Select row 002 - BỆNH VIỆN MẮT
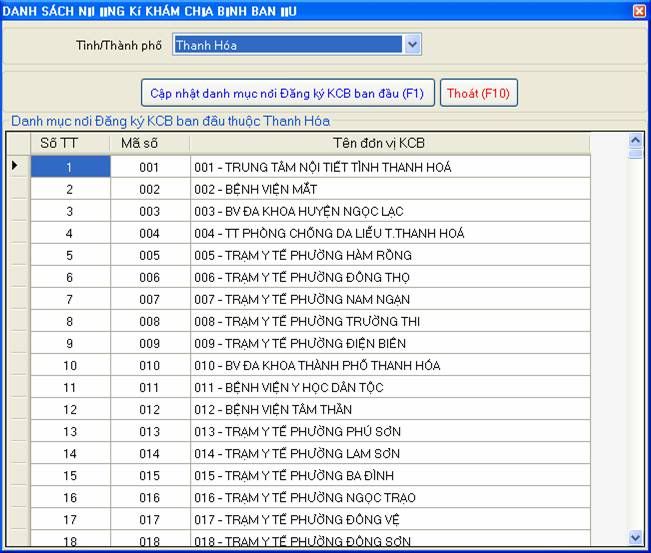The image size is (651, 553). coord(390,189)
